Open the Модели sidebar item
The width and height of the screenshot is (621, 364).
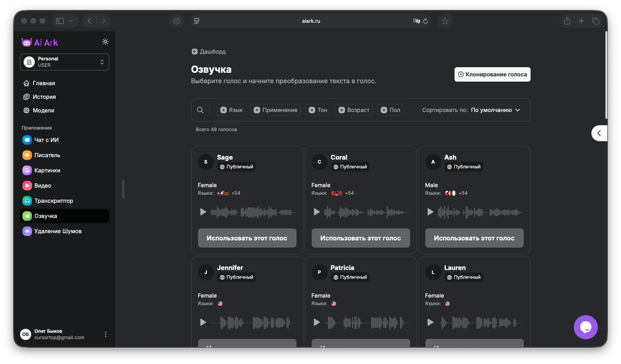click(43, 110)
